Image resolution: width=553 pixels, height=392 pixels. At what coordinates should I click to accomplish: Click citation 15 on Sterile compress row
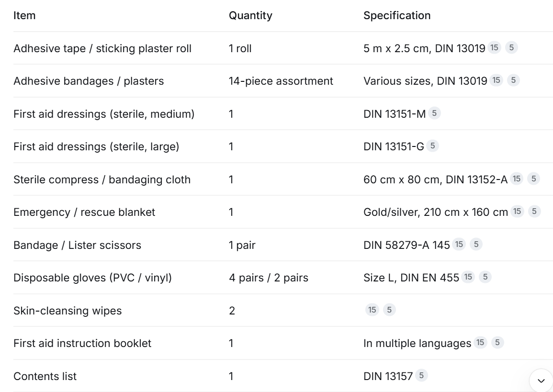click(x=517, y=179)
